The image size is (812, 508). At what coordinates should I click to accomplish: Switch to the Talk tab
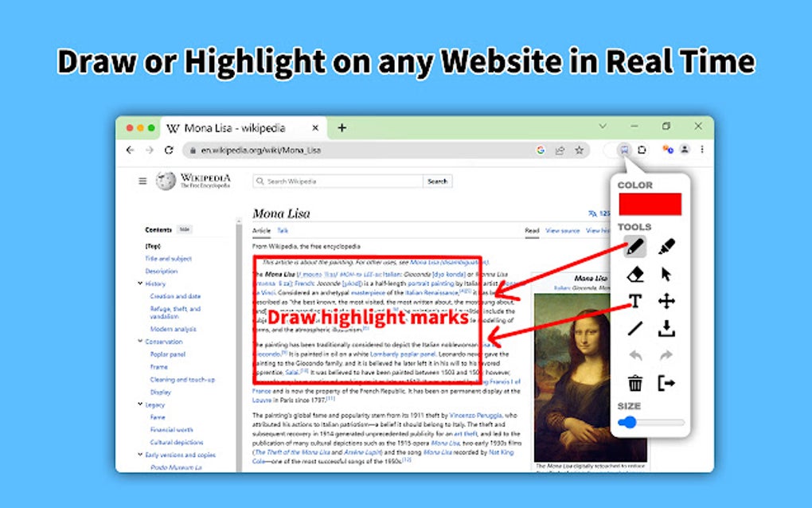282,230
